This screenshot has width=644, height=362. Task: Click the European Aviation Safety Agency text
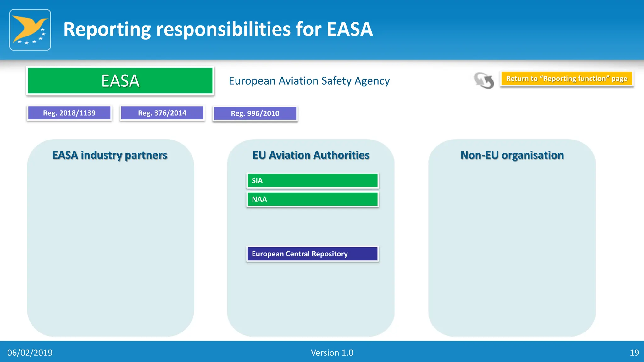[309, 81]
